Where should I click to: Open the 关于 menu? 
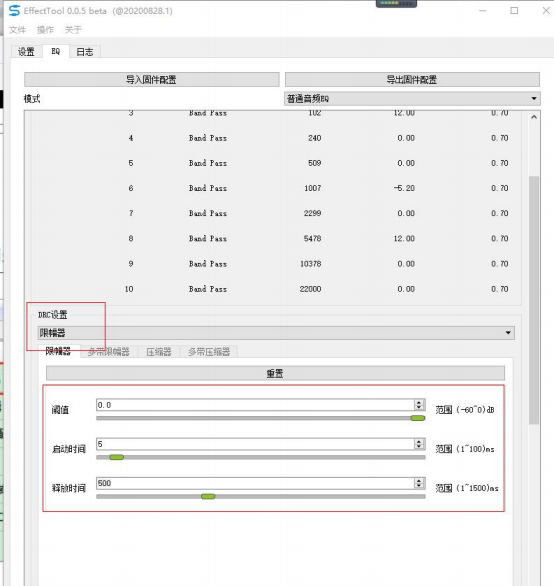(73, 30)
